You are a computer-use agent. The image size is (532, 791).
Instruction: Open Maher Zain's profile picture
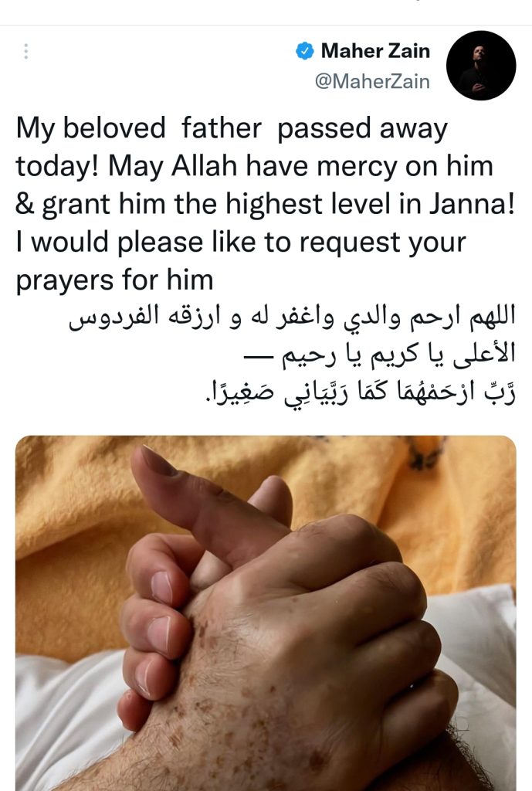coord(480,65)
